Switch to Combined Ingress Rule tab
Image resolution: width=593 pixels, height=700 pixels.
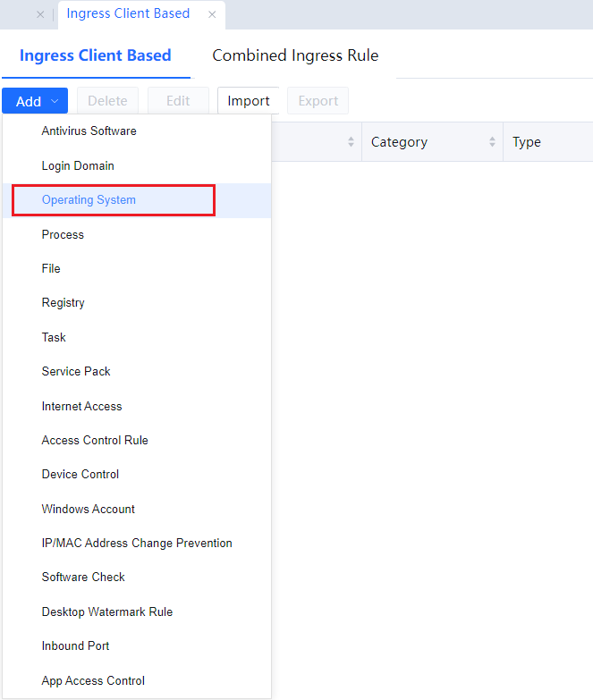[x=295, y=55]
